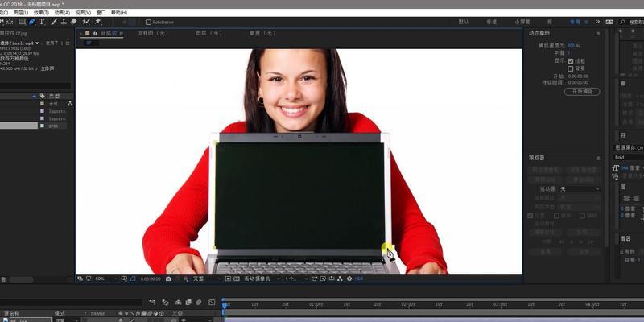Click the exposure +0.0 value in the viewer bar
Viewport: 644px width, 322px height.
(x=358, y=279)
